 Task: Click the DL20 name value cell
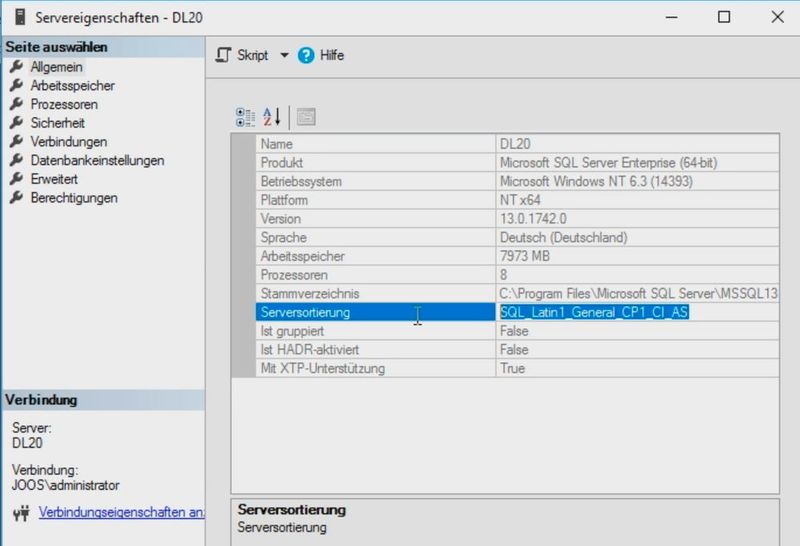(637, 144)
